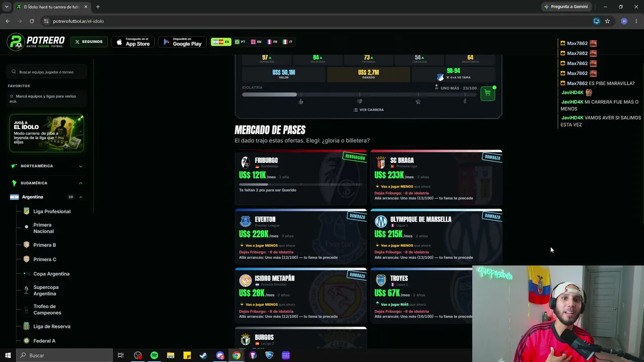This screenshot has height=362, width=644.
Task: Click the App Store download button
Action: point(133,42)
